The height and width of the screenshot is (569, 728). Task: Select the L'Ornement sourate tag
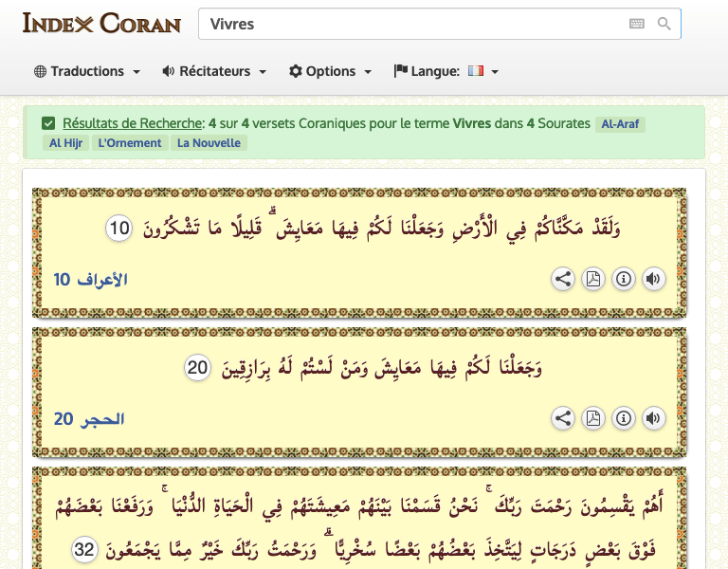(131, 143)
